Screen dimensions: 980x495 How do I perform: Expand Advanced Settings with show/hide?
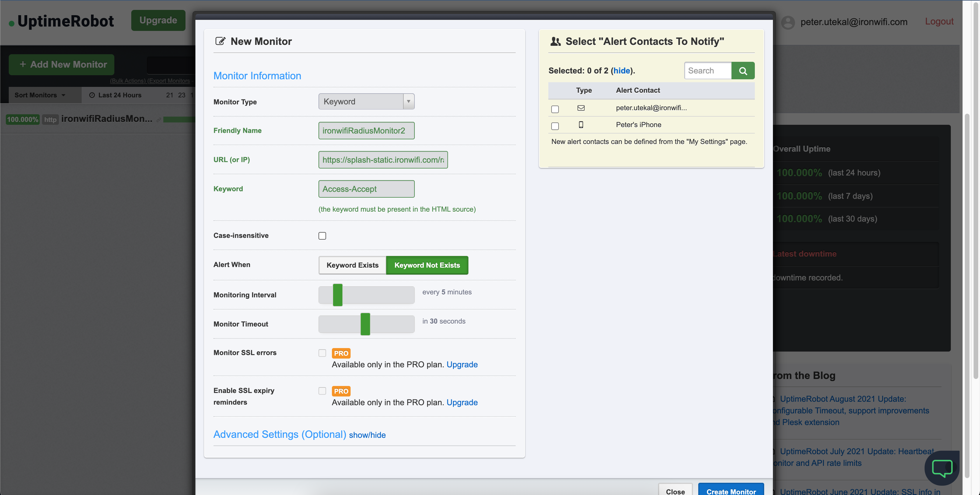point(367,435)
